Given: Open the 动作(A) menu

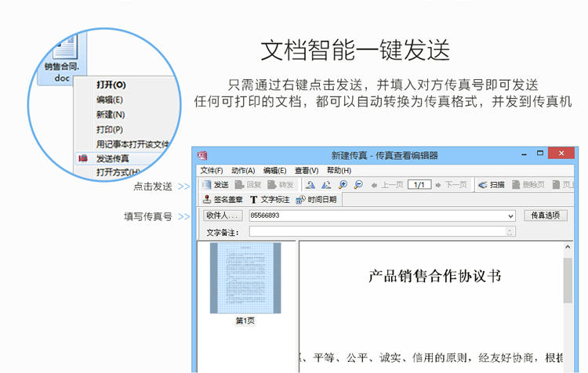Looking at the screenshot, I should [x=243, y=170].
